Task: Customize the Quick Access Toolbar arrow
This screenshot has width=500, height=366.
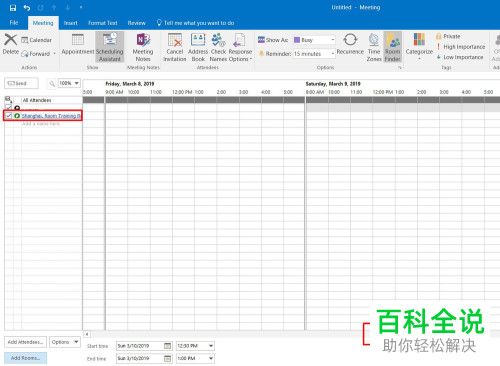Action: (81, 8)
